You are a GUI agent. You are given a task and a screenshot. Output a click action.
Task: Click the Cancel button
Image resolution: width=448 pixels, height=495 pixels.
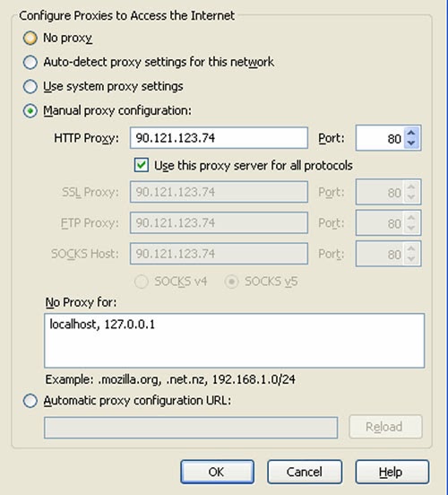click(x=305, y=472)
